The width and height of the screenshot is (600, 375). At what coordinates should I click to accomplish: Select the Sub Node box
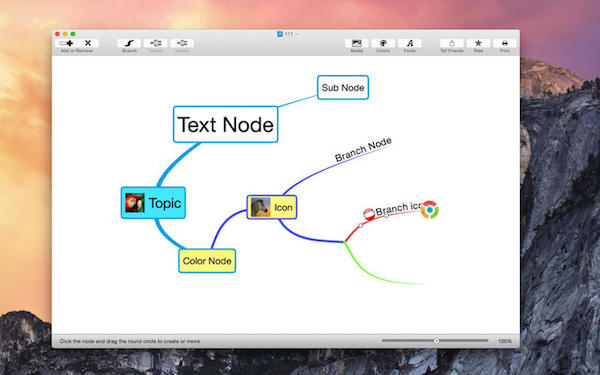[343, 87]
